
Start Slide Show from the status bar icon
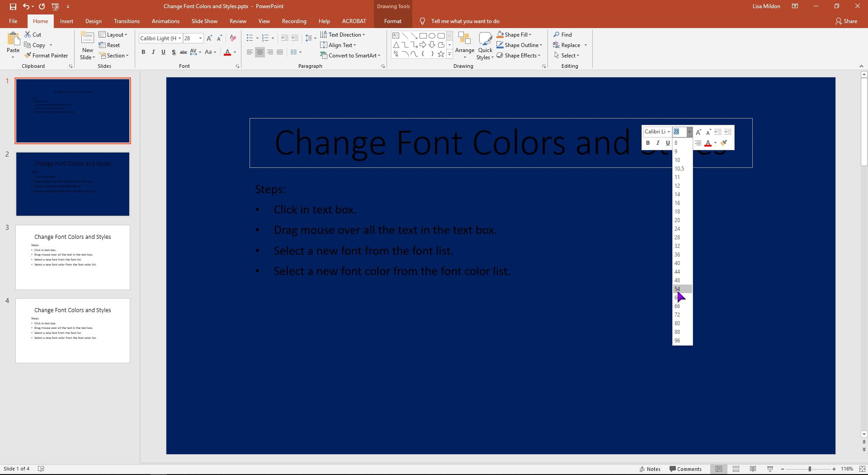(x=770, y=469)
